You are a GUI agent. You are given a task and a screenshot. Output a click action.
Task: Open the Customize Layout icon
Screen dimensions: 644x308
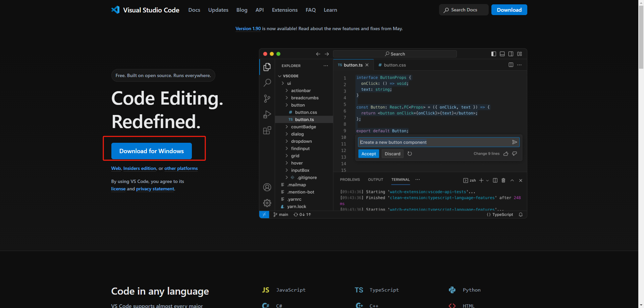[x=520, y=54]
